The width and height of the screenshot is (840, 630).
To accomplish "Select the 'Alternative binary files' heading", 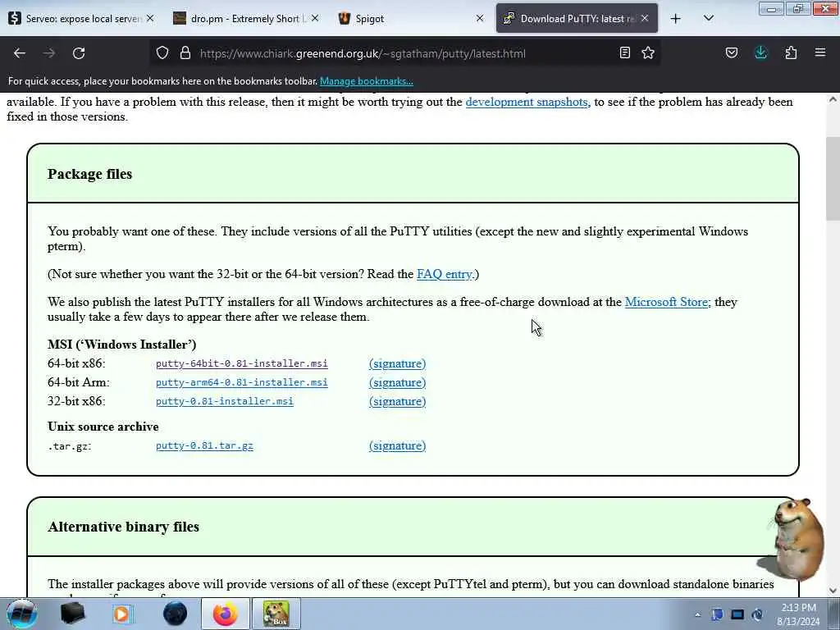I will pos(123,527).
